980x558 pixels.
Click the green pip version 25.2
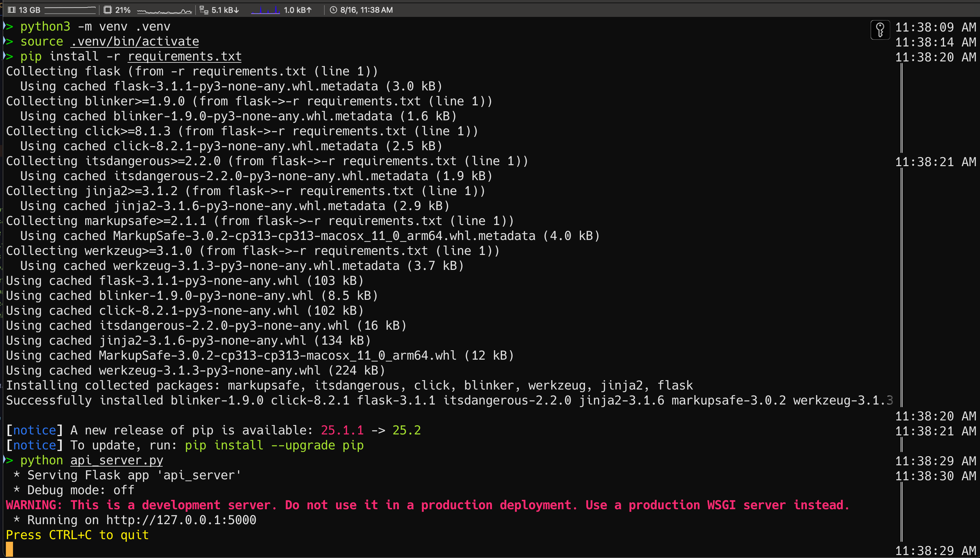pyautogui.click(x=406, y=431)
